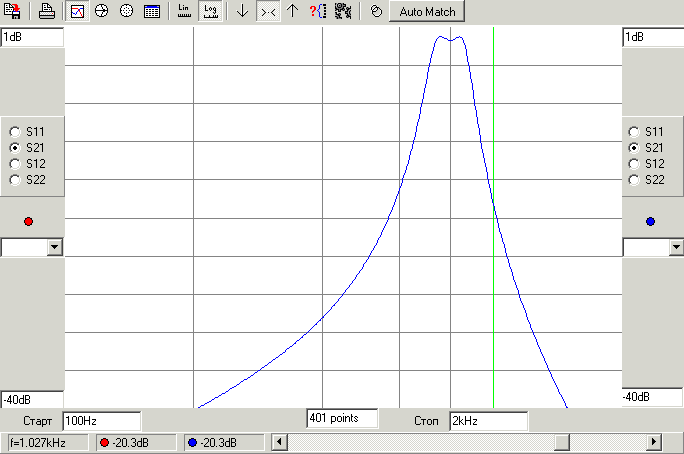Click the horizontal scrollbar thumb
The height and width of the screenshot is (454, 684).
click(x=562, y=442)
